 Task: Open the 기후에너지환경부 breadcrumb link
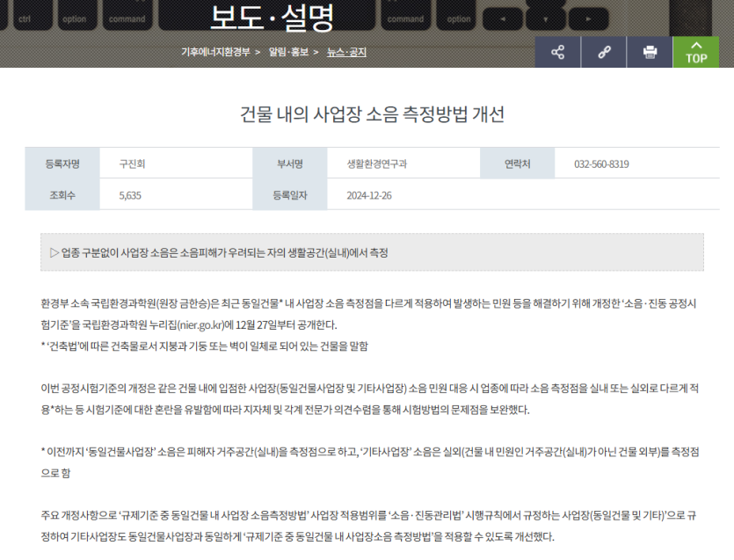(216, 52)
